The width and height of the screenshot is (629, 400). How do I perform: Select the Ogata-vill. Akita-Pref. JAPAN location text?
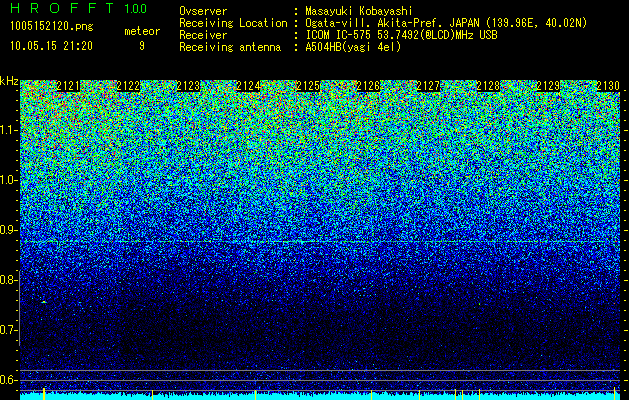(446, 23)
